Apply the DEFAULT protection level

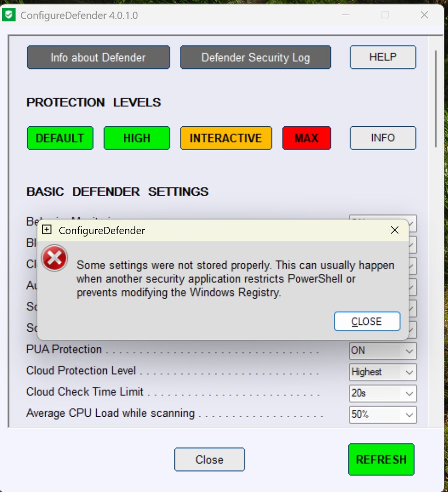click(x=60, y=138)
